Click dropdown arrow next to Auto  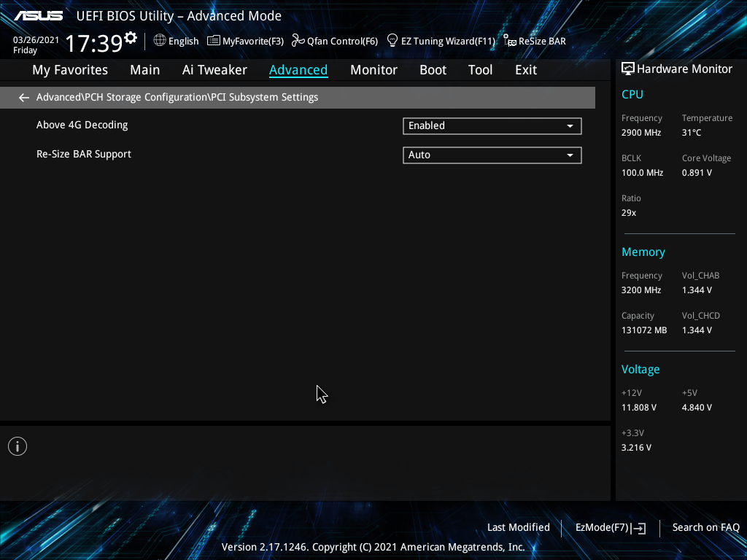coord(570,155)
